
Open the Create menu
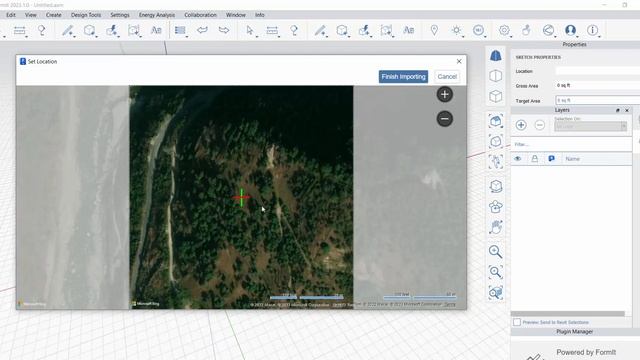[x=53, y=15]
